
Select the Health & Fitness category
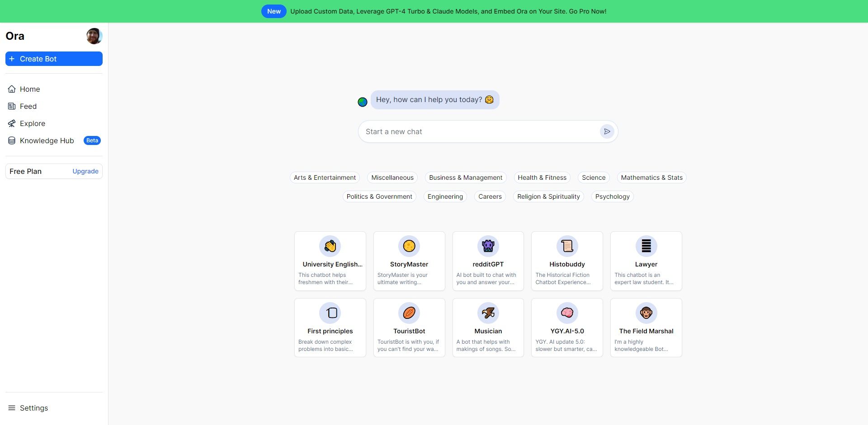(x=542, y=177)
